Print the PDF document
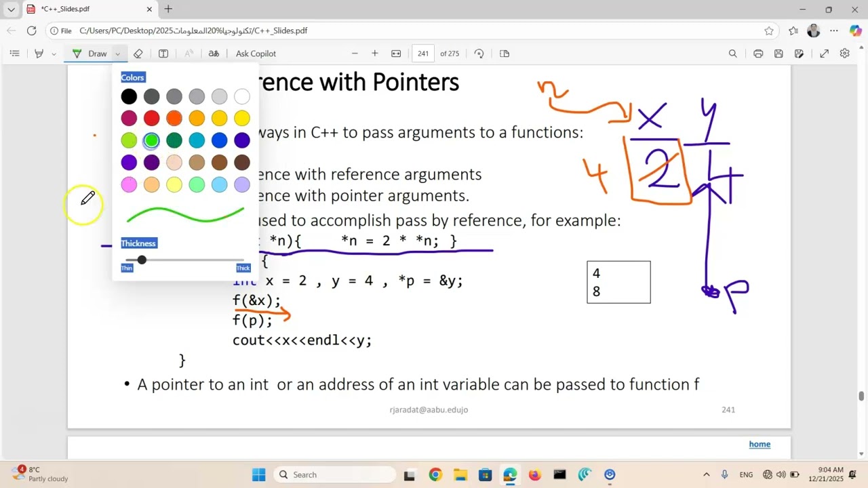Viewport: 868px width, 488px height. (758, 54)
